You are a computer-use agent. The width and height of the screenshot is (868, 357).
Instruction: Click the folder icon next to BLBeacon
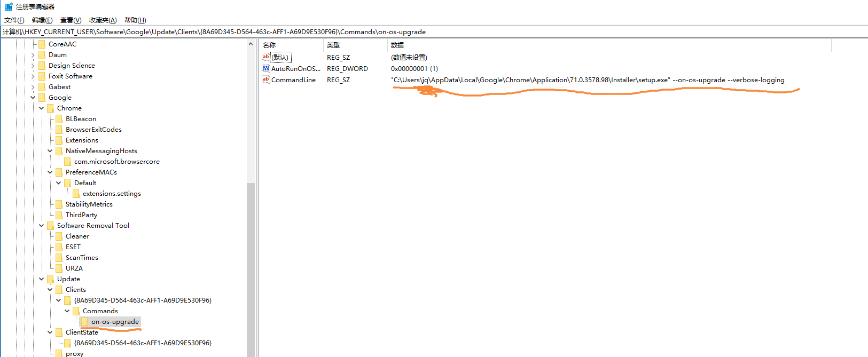click(x=59, y=119)
